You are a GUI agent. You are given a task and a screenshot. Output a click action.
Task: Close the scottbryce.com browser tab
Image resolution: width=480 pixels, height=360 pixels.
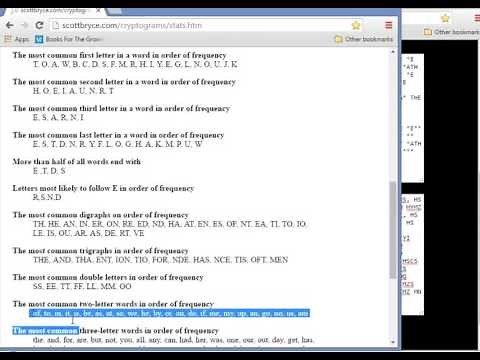tap(98, 11)
